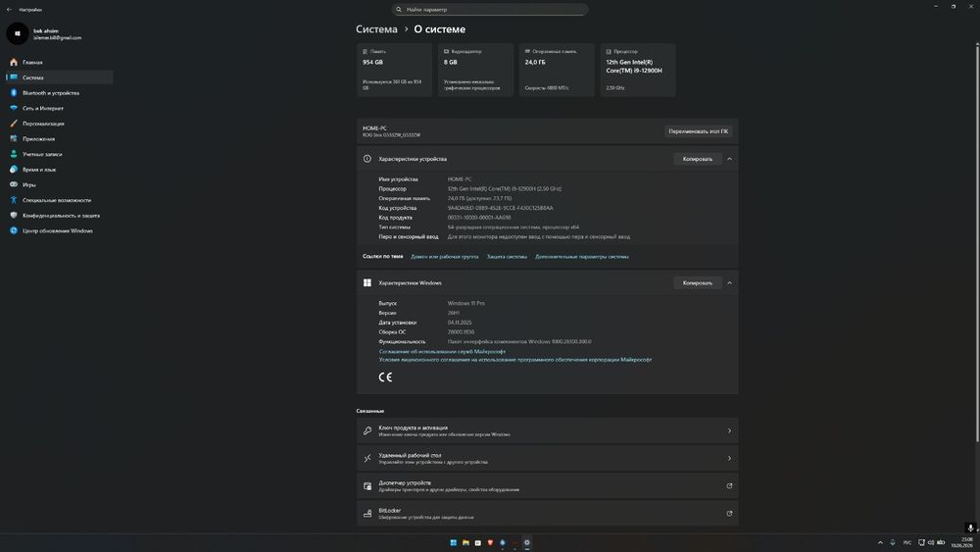Image resolution: width=980 pixels, height=552 pixels.
Task: Open the Оперативная память 24,0 ГБ card
Action: coord(557,70)
